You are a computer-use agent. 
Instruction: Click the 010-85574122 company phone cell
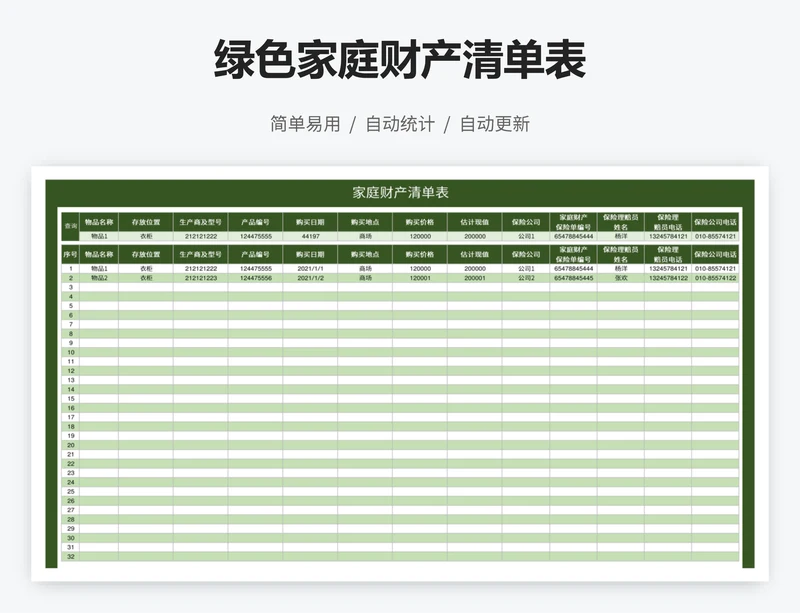click(715, 278)
